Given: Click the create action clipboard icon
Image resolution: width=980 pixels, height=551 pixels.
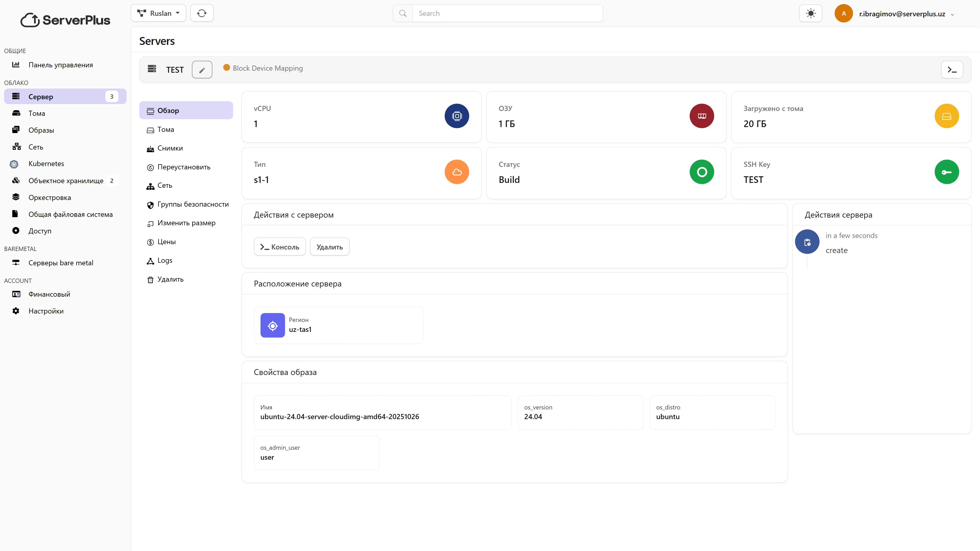Looking at the screenshot, I should point(807,242).
